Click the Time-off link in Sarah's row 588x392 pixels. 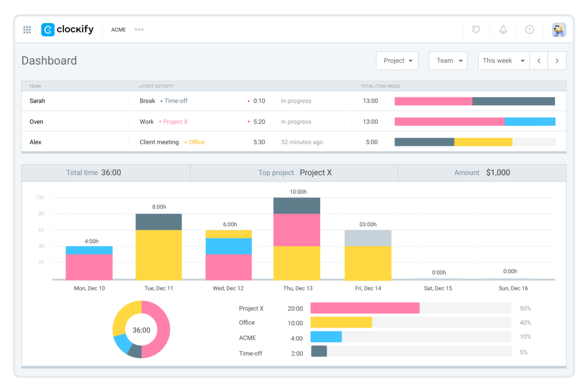176,101
